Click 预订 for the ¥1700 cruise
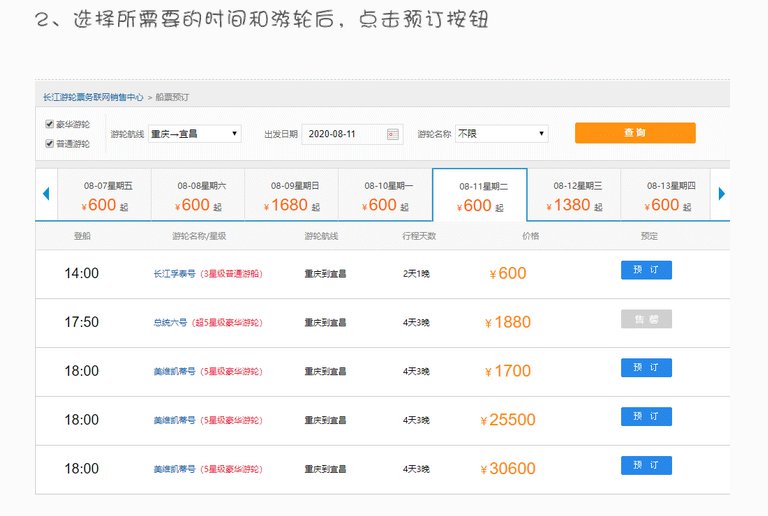Screen dimensions: 768x516 [x=646, y=368]
